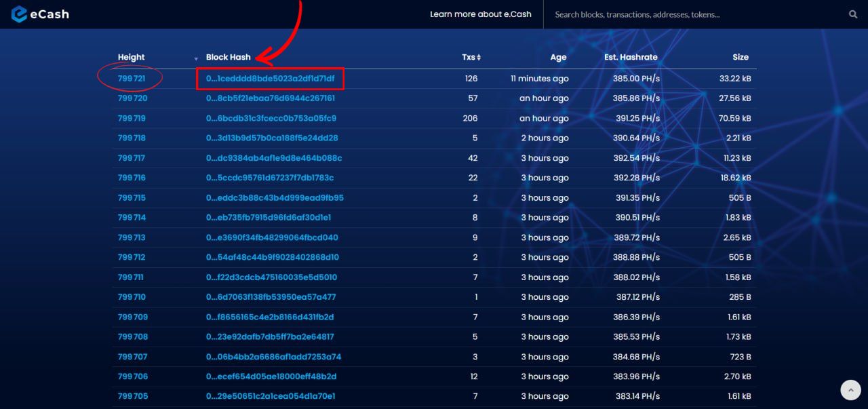Open block height 799705
Image resolution: width=868 pixels, height=409 pixels.
pos(132,396)
